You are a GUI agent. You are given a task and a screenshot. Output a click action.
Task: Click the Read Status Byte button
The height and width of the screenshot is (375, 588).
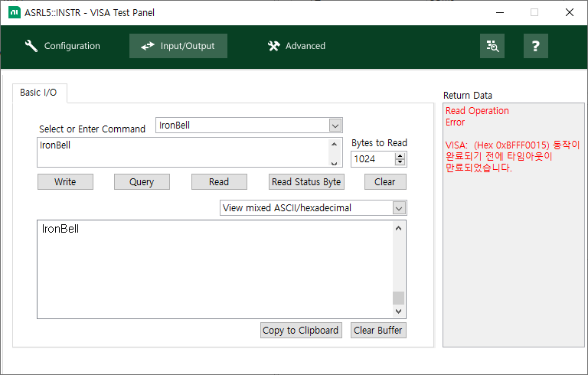tap(306, 182)
